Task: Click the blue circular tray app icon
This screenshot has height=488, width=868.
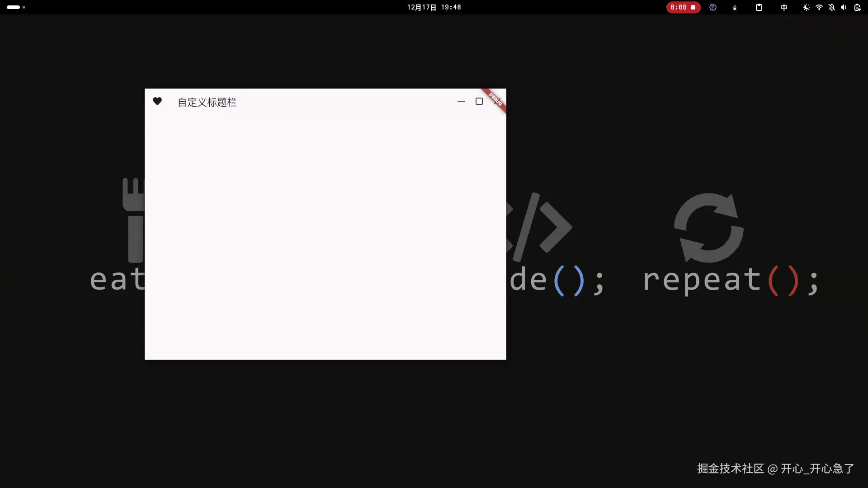Action: coord(713,7)
